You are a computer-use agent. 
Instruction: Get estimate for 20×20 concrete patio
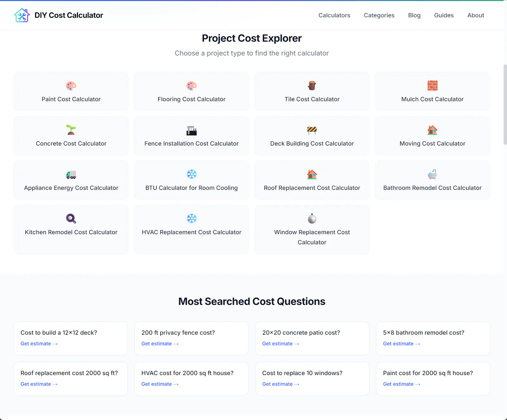(280, 344)
